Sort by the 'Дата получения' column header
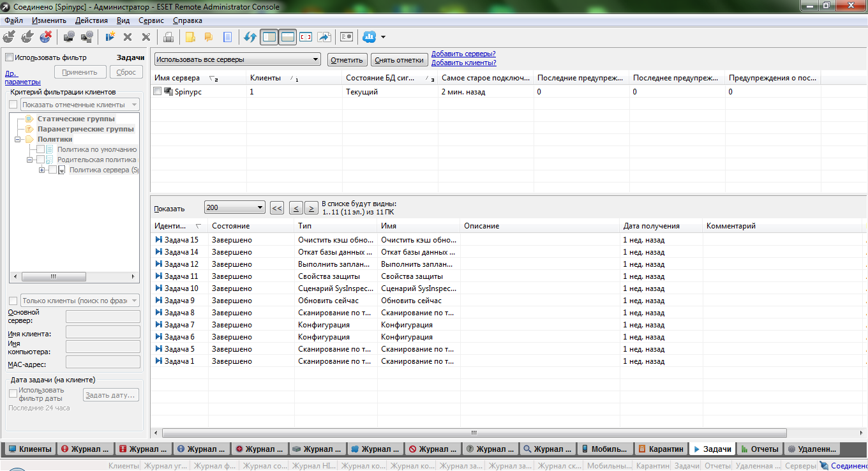This screenshot has width=868, height=471. pos(661,226)
